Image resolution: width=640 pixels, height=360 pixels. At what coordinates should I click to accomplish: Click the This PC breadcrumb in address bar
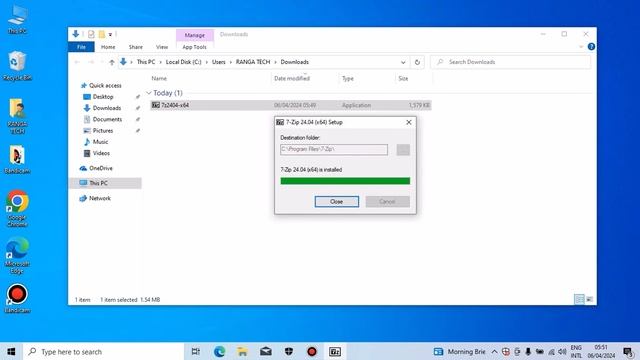[x=146, y=62]
